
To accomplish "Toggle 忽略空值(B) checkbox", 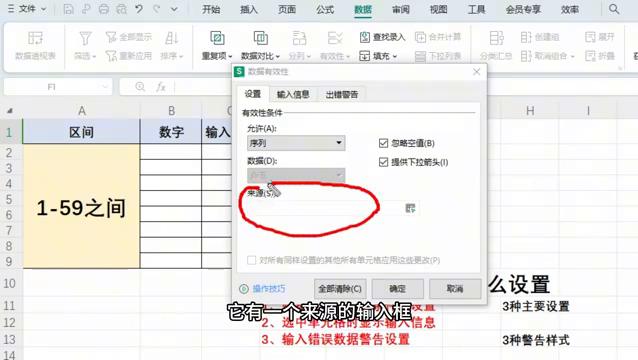I will point(383,143).
